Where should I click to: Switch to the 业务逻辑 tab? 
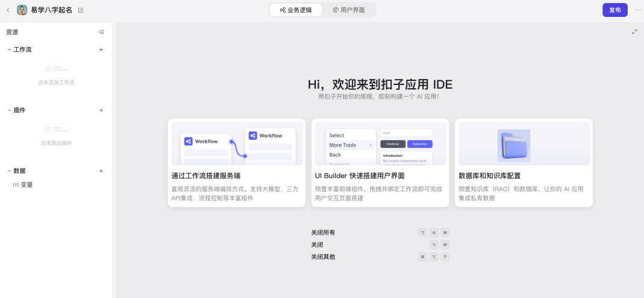(x=296, y=10)
